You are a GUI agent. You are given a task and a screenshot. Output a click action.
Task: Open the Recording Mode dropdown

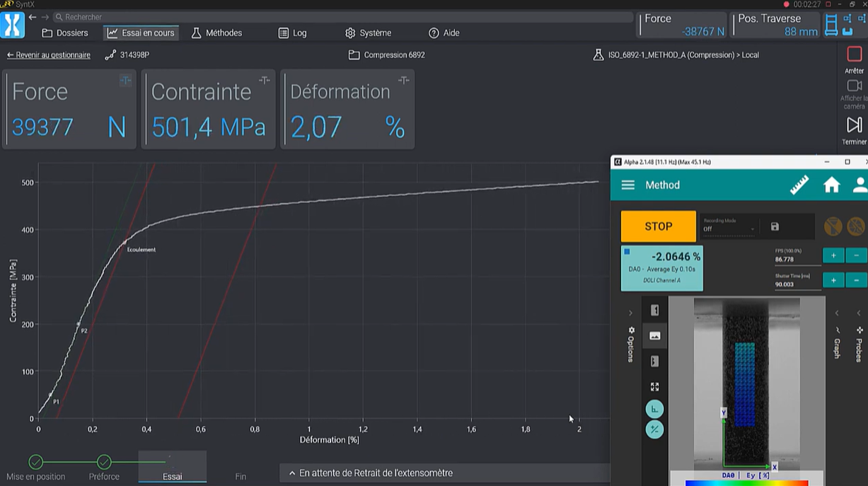(x=729, y=228)
